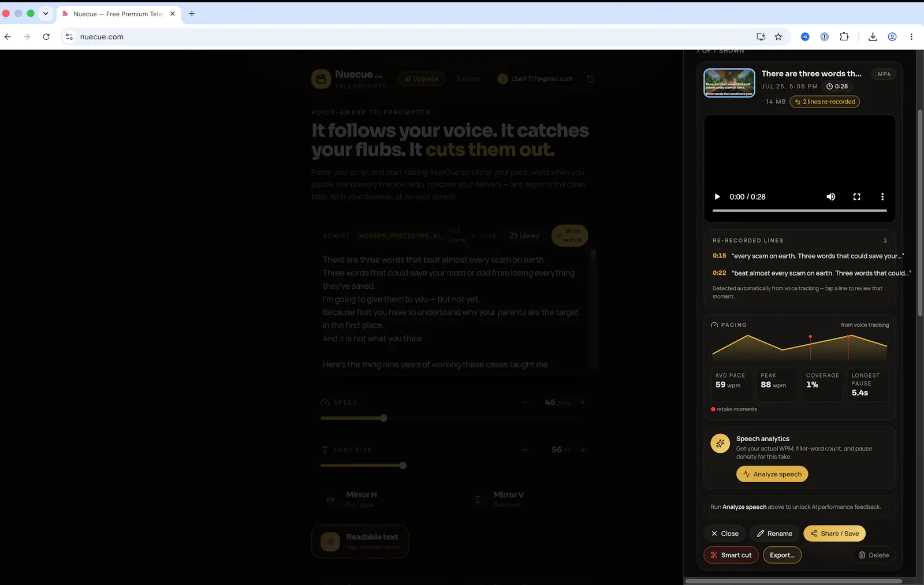Click into the script text area
The image size is (924, 585).
click(453, 312)
